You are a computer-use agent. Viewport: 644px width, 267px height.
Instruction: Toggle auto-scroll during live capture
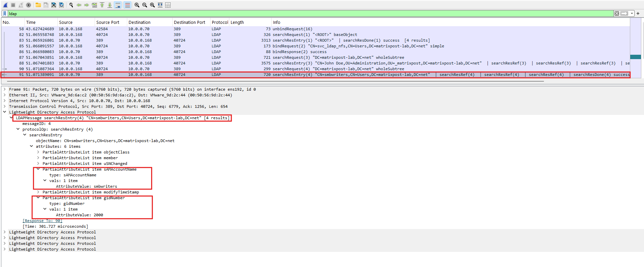coord(118,5)
